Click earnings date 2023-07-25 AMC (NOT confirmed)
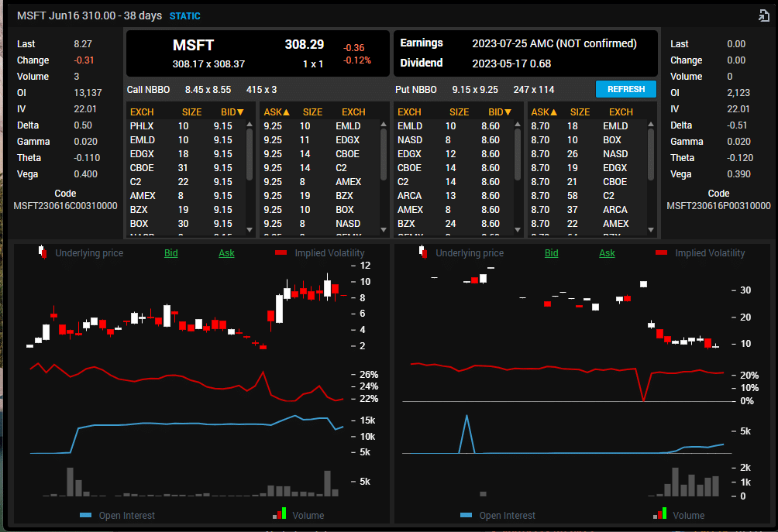Image resolution: width=778 pixels, height=532 pixels. (x=554, y=43)
